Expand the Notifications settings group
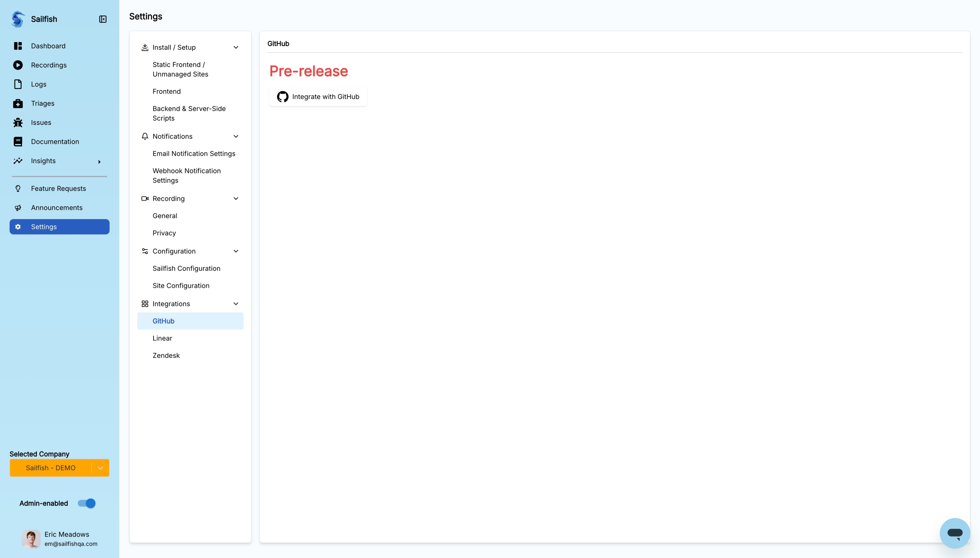Image resolution: width=980 pixels, height=558 pixels. [236, 136]
